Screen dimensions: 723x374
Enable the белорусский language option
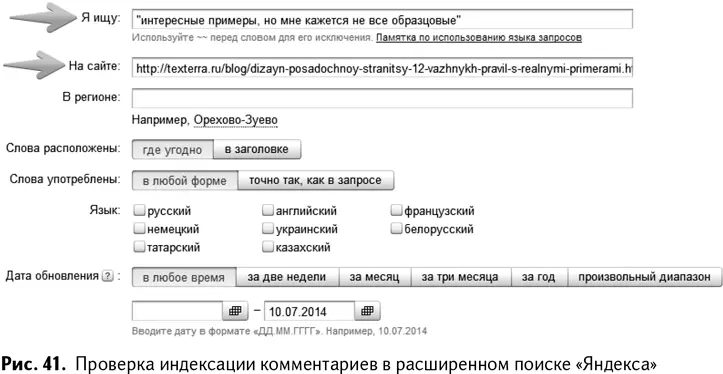pyautogui.click(x=396, y=229)
